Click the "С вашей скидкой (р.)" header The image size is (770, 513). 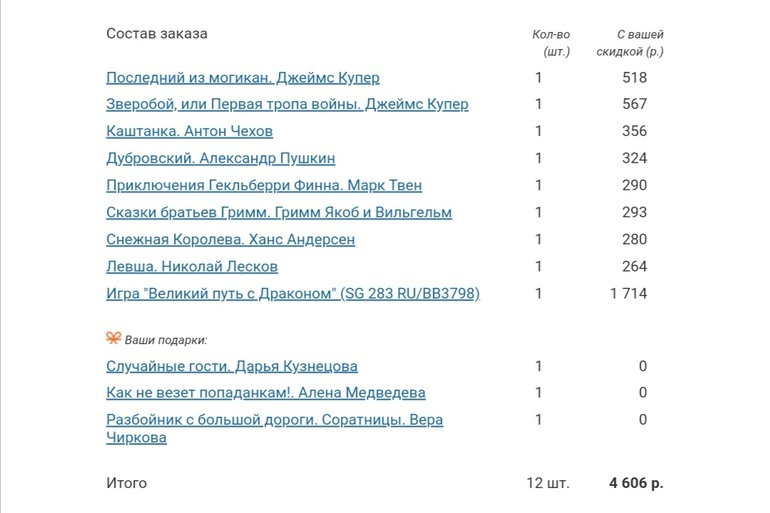pyautogui.click(x=630, y=42)
